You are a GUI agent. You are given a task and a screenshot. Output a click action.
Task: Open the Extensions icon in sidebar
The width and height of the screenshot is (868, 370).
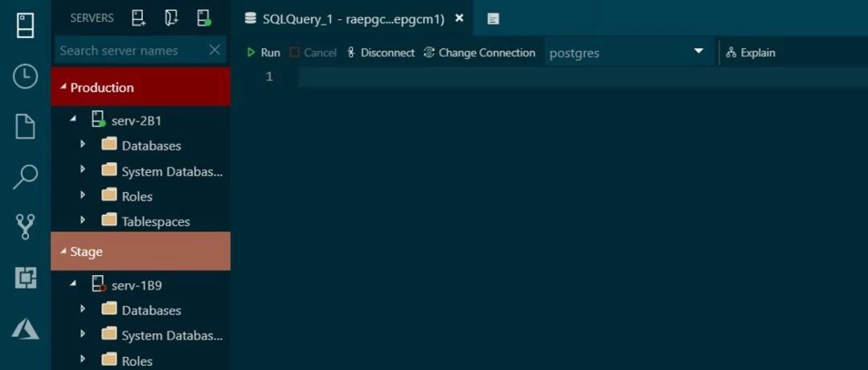point(26,278)
